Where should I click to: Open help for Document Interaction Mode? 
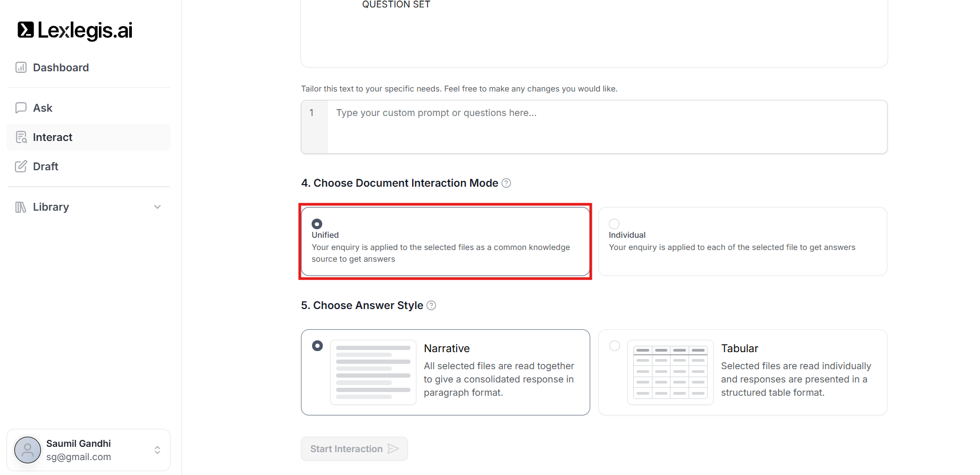coord(506,183)
